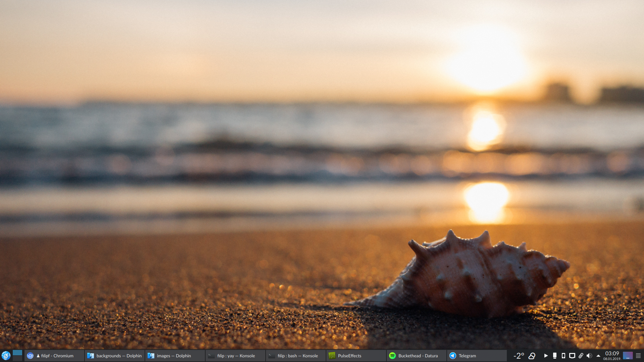Click the screen presentation icon in tray
This screenshot has width=644, height=362.
[x=572, y=356]
